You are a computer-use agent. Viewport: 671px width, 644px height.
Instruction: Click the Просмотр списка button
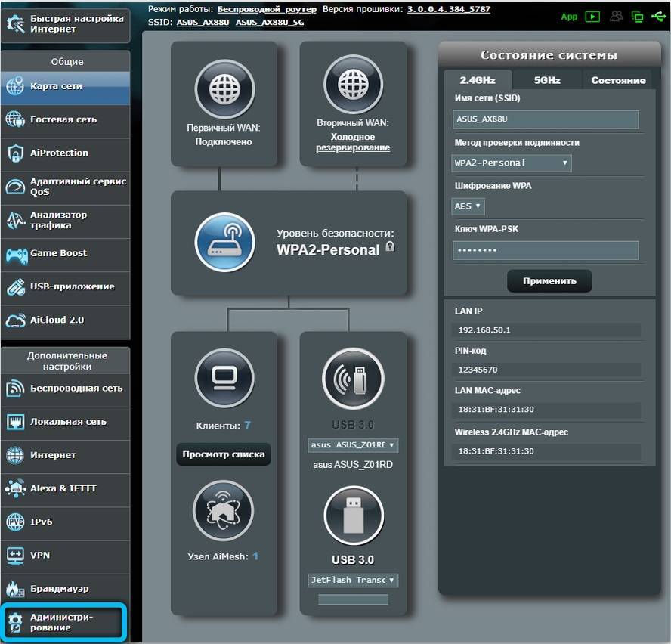tap(223, 454)
